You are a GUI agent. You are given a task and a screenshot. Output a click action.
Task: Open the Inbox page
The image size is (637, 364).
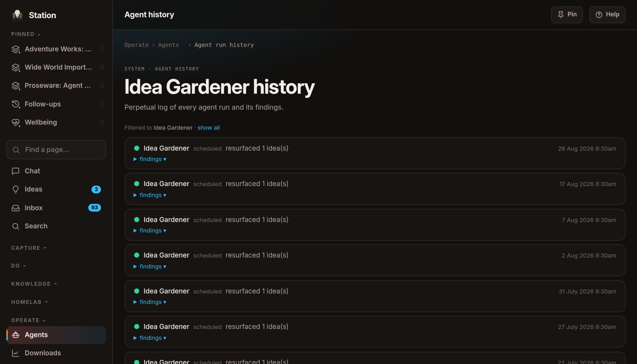(x=56, y=208)
